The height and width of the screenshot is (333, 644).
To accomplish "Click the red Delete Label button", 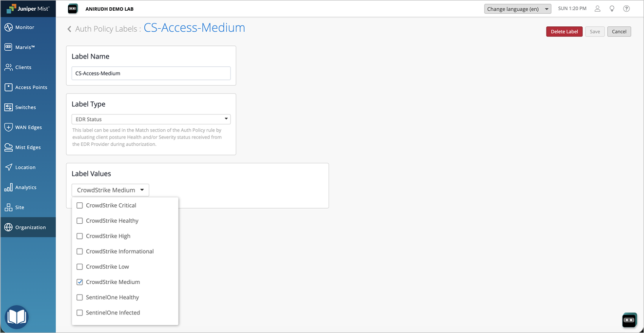I will [x=564, y=32].
